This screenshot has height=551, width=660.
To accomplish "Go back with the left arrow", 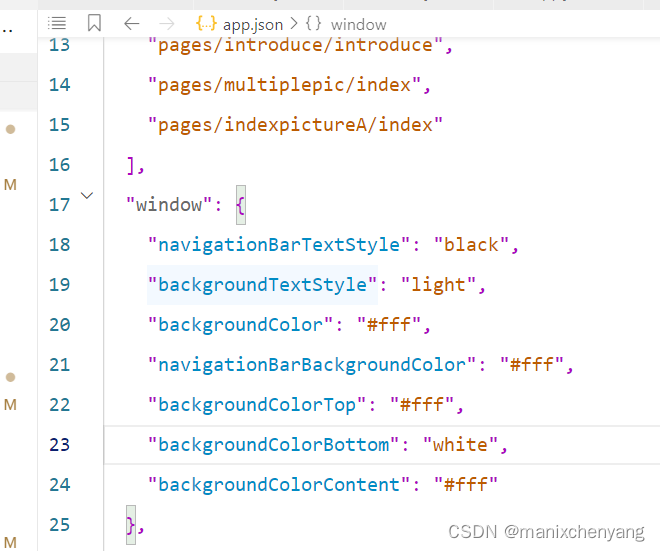I will tap(131, 24).
